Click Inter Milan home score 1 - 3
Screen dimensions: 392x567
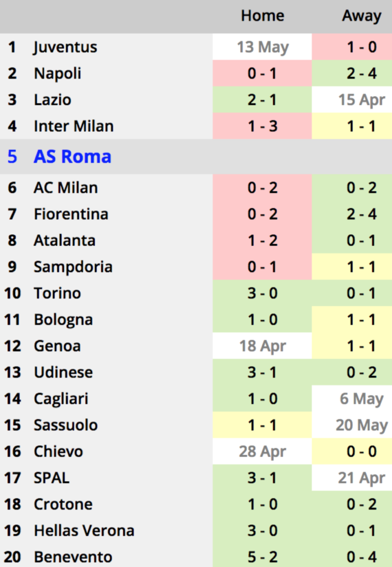pos(262,126)
